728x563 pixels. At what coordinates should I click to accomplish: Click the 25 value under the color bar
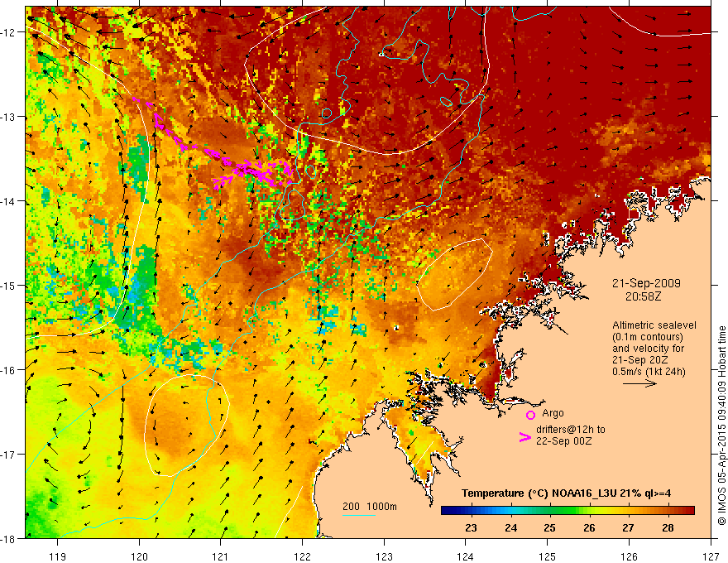tap(549, 528)
